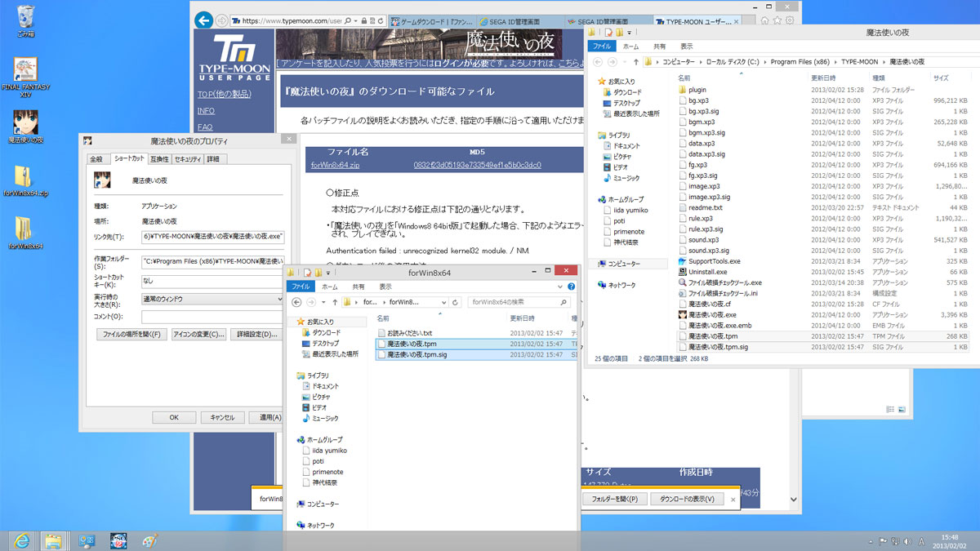Click リンク先 input field in properties
The image size is (980, 551).
tap(212, 236)
